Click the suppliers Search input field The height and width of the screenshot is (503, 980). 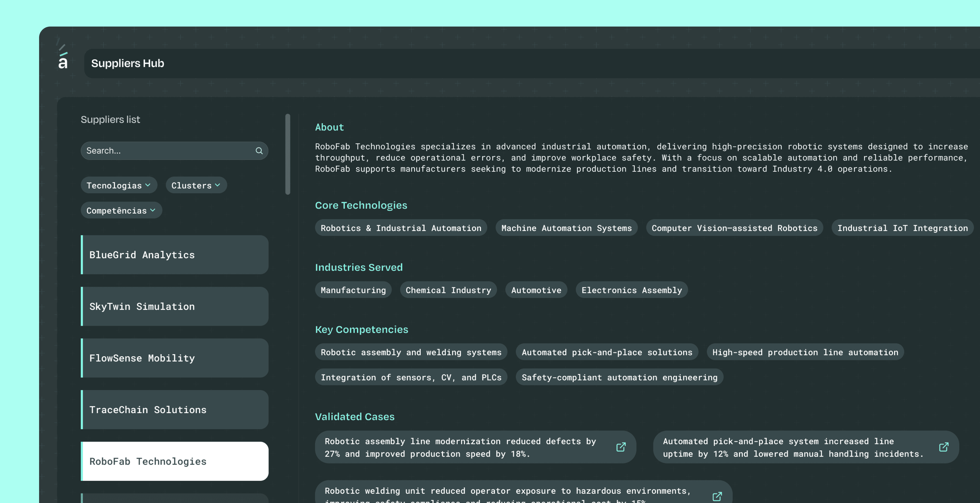pyautogui.click(x=167, y=151)
